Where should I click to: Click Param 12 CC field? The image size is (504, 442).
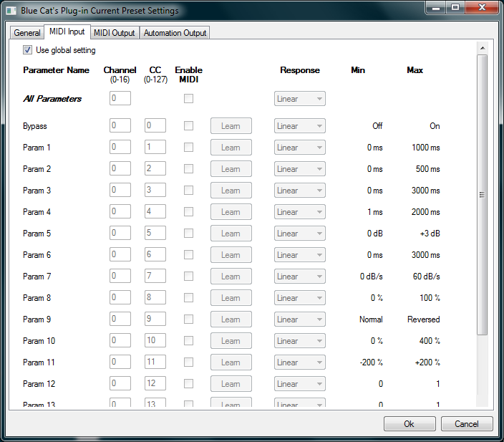point(155,383)
